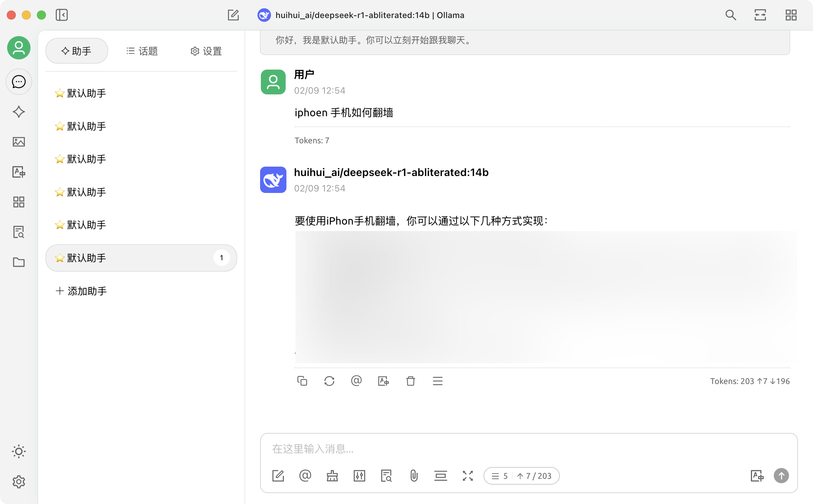Image resolution: width=813 pixels, height=504 pixels.
Task: Click the search magnifier in title bar
Action: pos(731,15)
